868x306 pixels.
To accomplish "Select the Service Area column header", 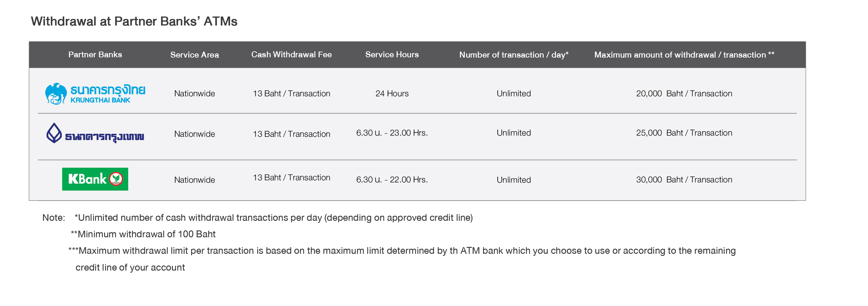I will click(194, 55).
